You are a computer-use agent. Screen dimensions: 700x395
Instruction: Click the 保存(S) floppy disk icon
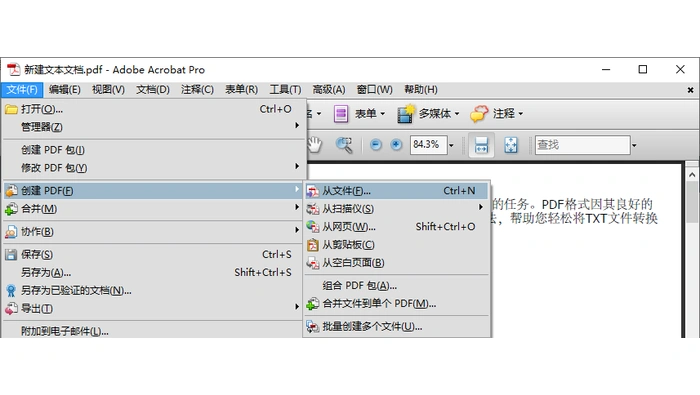tap(11, 255)
